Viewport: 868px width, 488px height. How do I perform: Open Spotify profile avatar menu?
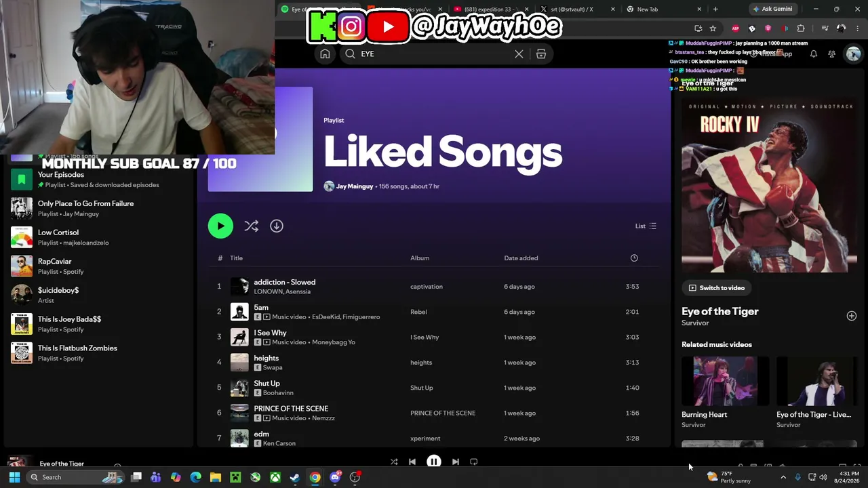(853, 54)
